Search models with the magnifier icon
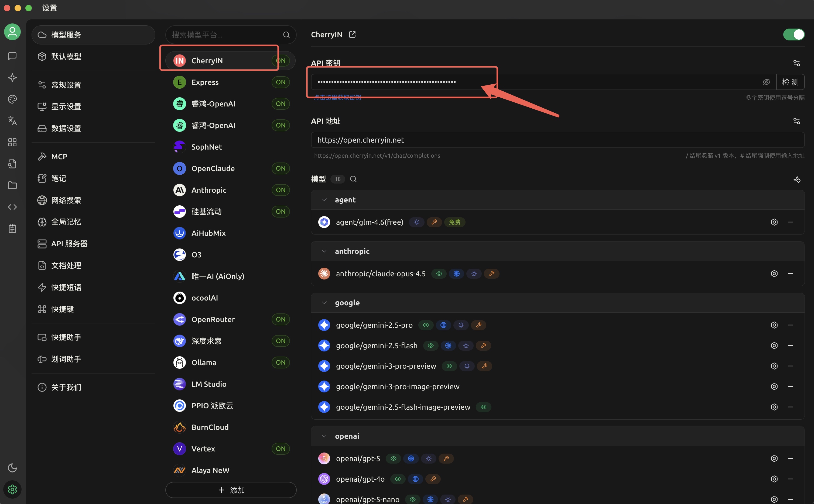Viewport: 814px width, 504px height. 353,179
